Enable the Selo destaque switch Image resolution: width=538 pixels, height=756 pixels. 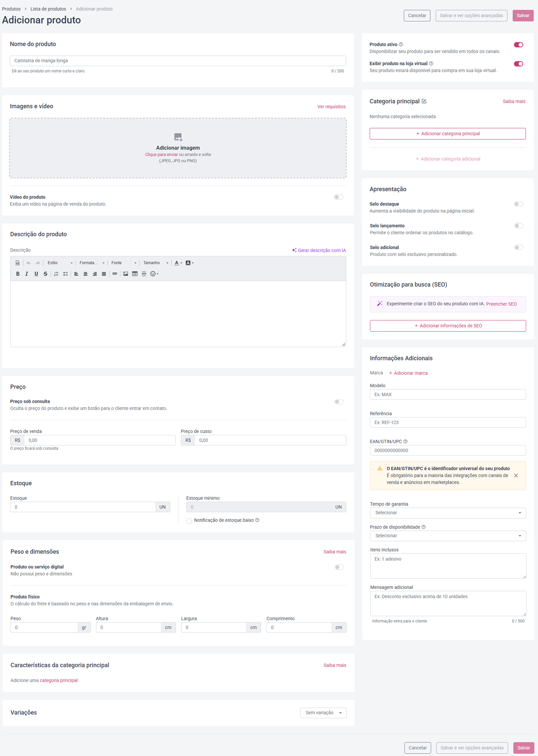point(519,204)
